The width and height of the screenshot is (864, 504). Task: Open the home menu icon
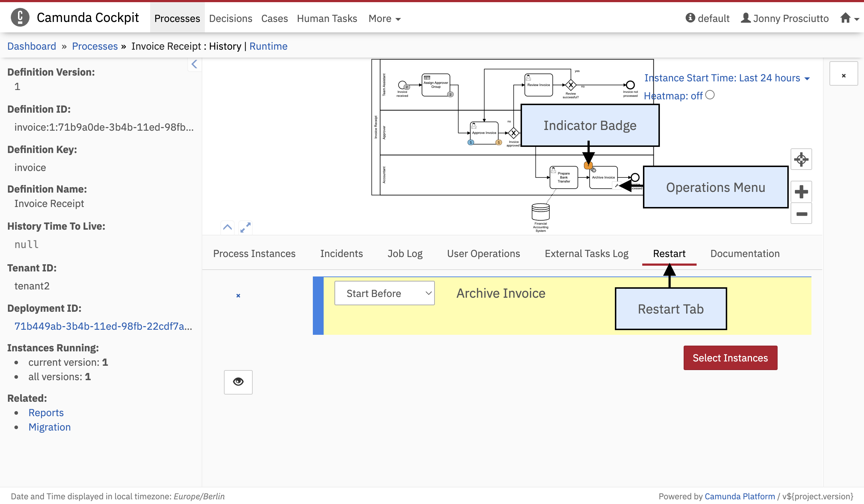pos(850,18)
